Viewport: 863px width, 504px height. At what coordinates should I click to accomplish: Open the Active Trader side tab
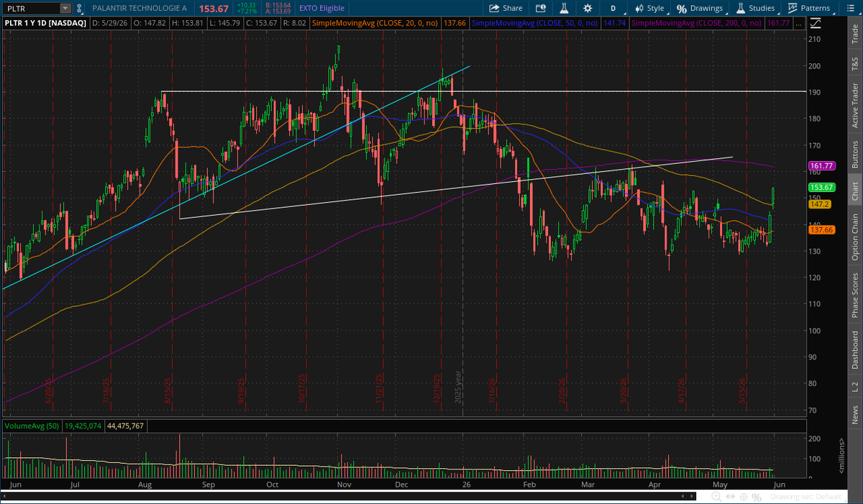(x=854, y=106)
